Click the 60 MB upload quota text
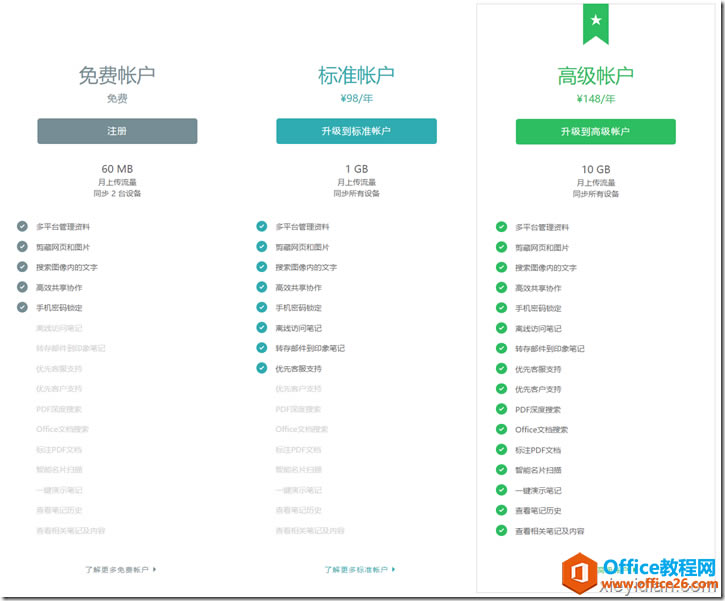The width and height of the screenshot is (725, 601). click(117, 169)
